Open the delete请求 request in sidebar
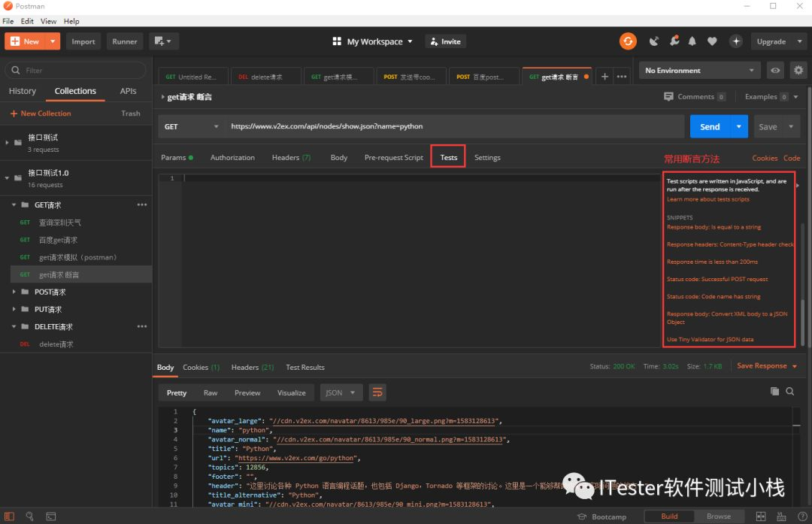 (x=56, y=344)
